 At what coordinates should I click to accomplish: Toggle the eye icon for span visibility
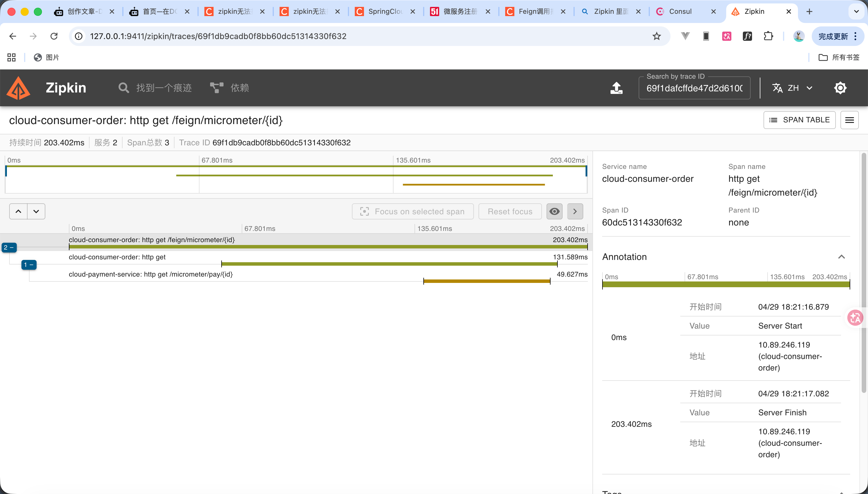[x=554, y=211]
